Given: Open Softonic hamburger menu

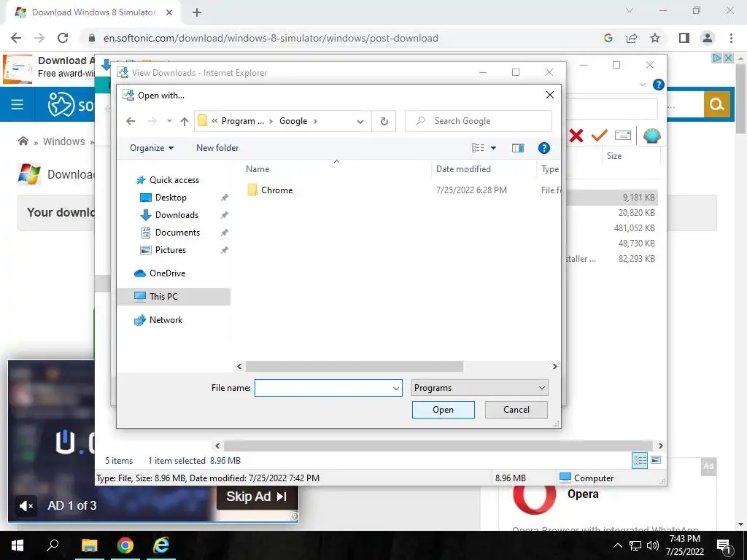Looking at the screenshot, I should (18, 104).
